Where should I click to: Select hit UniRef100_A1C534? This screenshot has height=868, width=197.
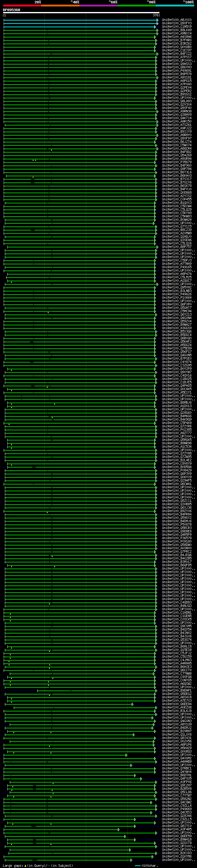(176, 446)
